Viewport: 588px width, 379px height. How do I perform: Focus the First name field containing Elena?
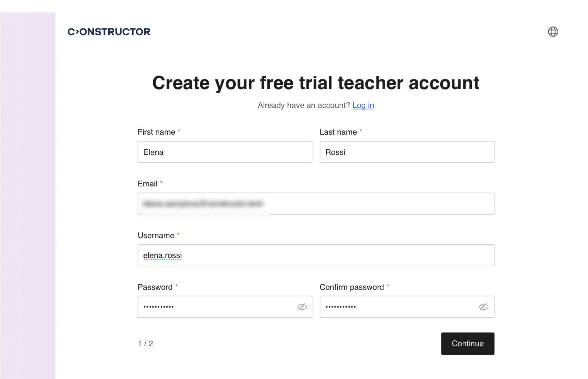[225, 152]
